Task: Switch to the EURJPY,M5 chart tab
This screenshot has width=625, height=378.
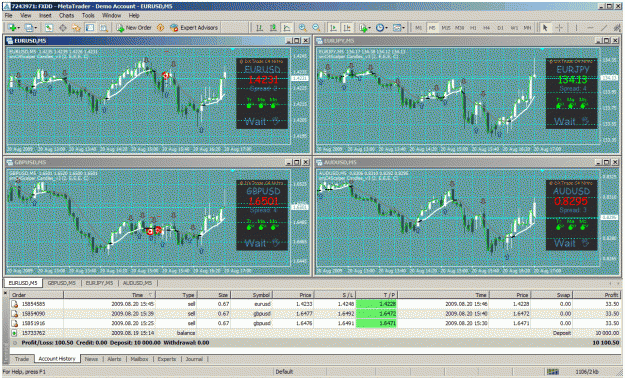Action: pos(100,283)
